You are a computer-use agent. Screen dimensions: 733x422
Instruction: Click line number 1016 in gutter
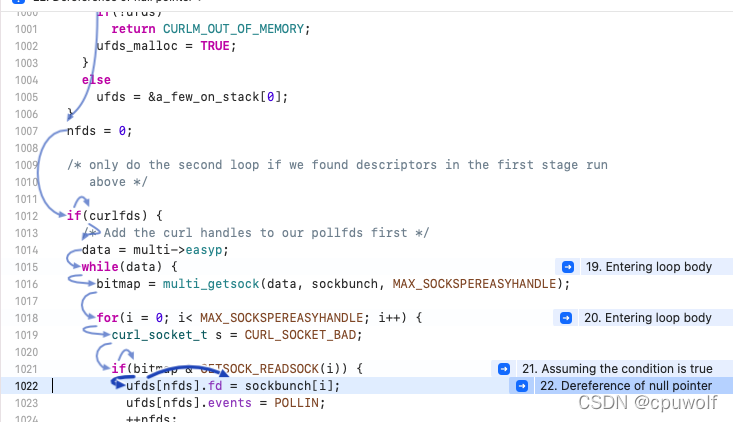pyautogui.click(x=26, y=284)
